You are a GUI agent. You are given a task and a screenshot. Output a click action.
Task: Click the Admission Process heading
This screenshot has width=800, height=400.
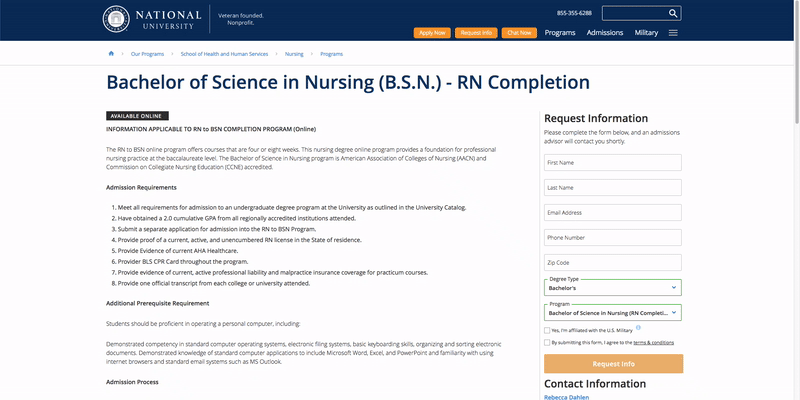click(x=132, y=382)
